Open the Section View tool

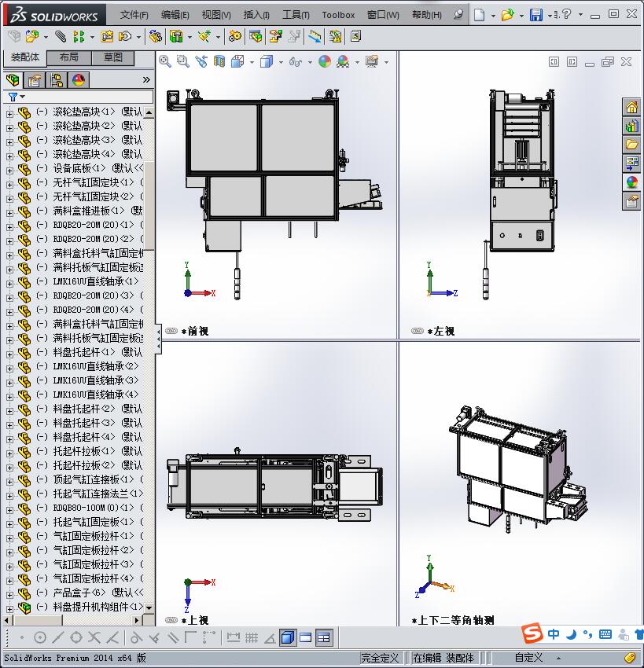pyautogui.click(x=219, y=62)
